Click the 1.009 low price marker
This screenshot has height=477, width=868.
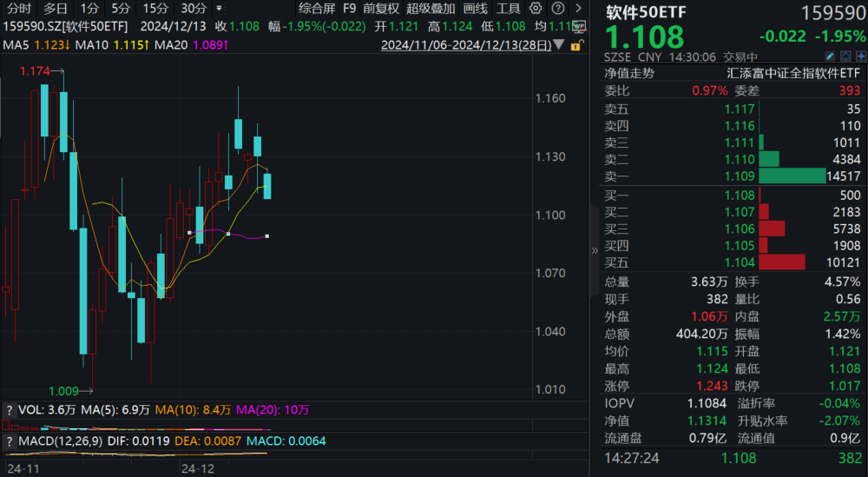click(63, 391)
